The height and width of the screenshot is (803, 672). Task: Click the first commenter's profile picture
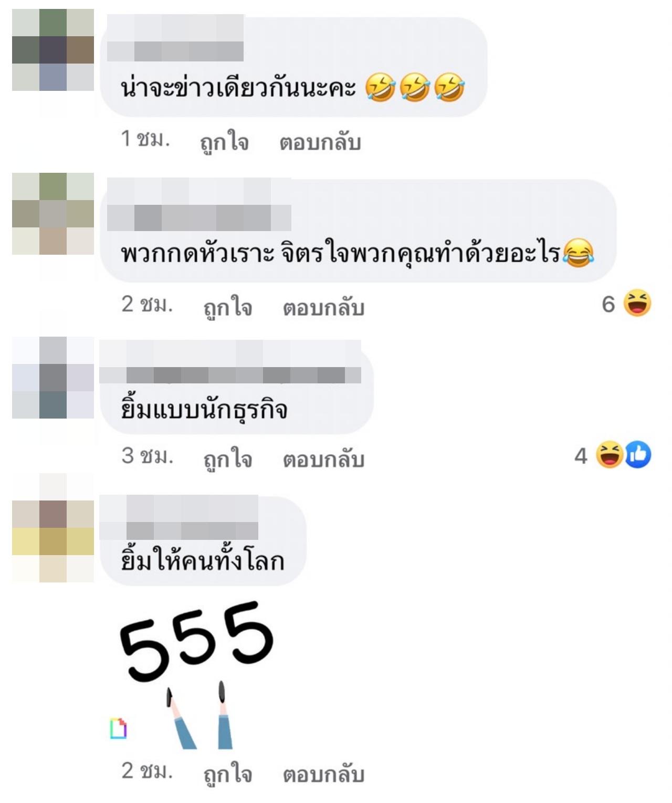tap(53, 50)
